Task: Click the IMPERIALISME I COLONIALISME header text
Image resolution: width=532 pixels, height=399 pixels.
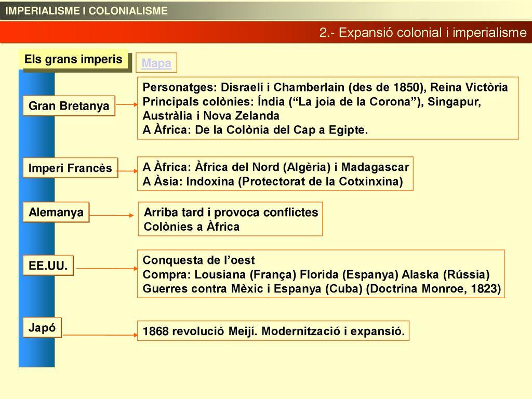Action: (x=87, y=10)
